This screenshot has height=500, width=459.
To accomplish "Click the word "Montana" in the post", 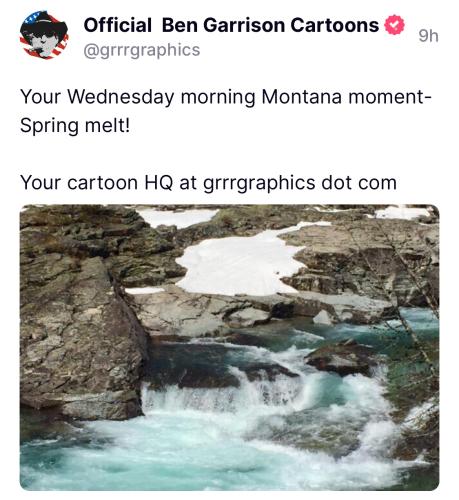I will tap(302, 97).
